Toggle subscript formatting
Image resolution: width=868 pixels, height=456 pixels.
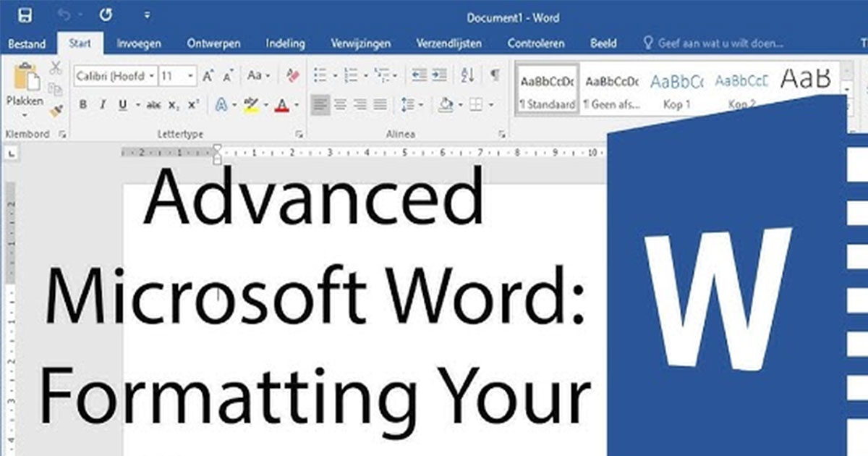point(174,105)
